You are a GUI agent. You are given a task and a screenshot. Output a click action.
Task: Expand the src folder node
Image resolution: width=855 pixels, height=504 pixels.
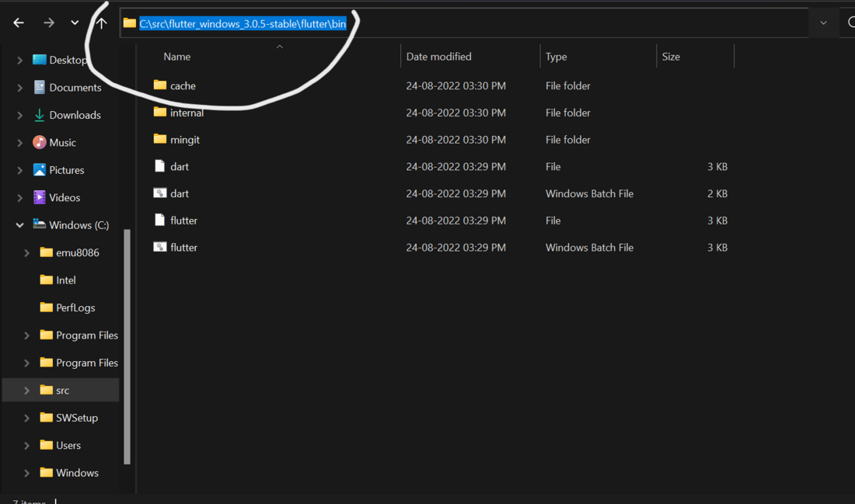(x=26, y=390)
